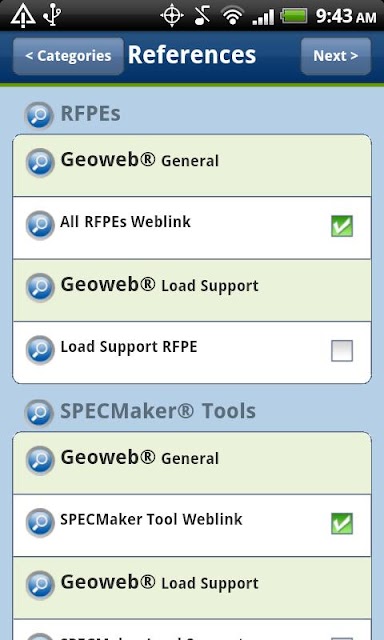
Task: Uncheck the All RFPEs Weblink checkbox
Action: point(342,226)
